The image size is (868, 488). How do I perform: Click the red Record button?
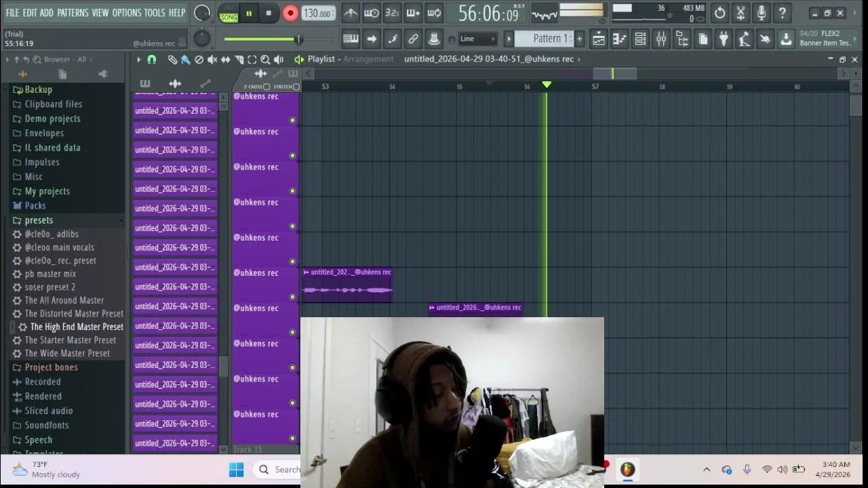(x=290, y=13)
